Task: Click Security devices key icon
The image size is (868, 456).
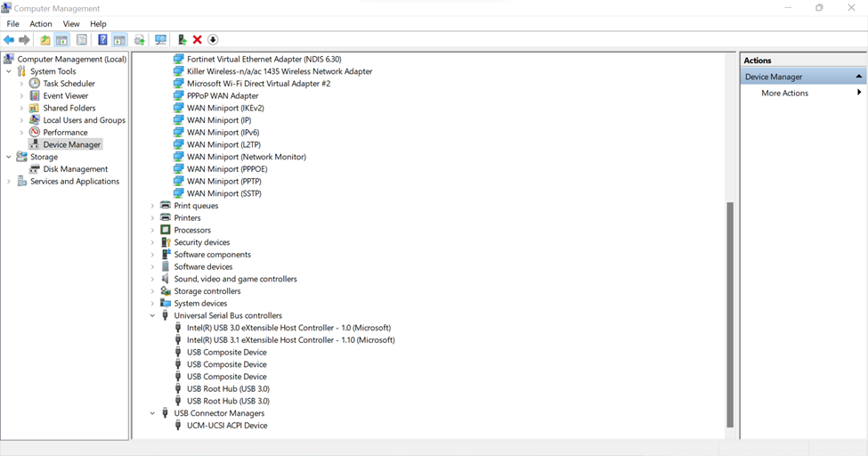Action: pyautogui.click(x=165, y=242)
